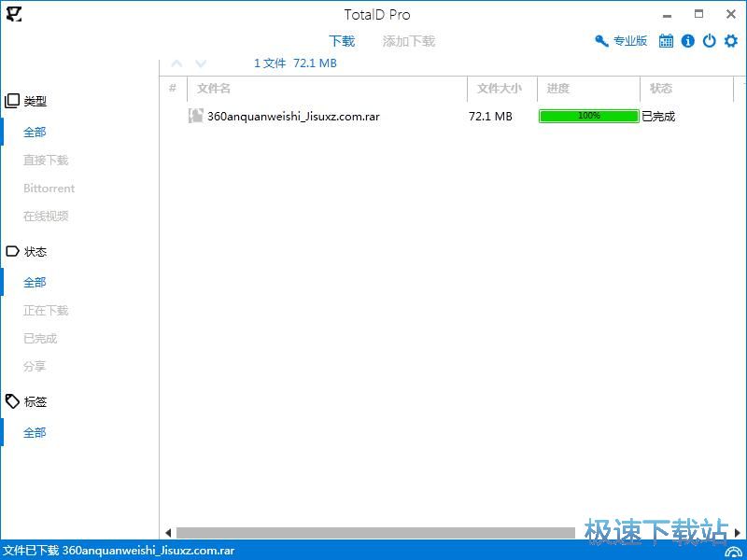
Task: Click the 1 文件 72.1 MB summary
Action: point(295,63)
